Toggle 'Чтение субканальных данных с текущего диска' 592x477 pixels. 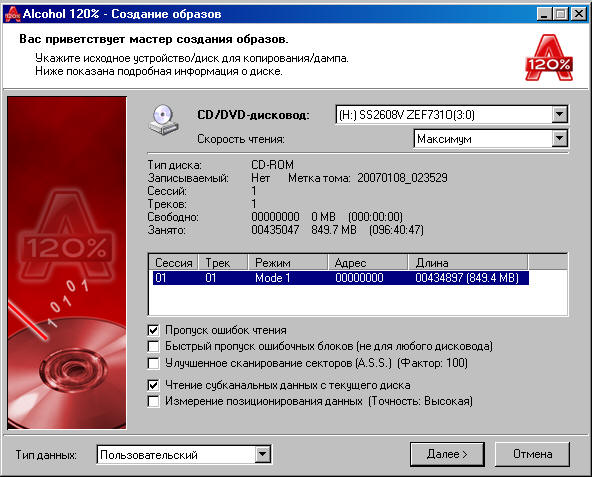[x=153, y=385]
